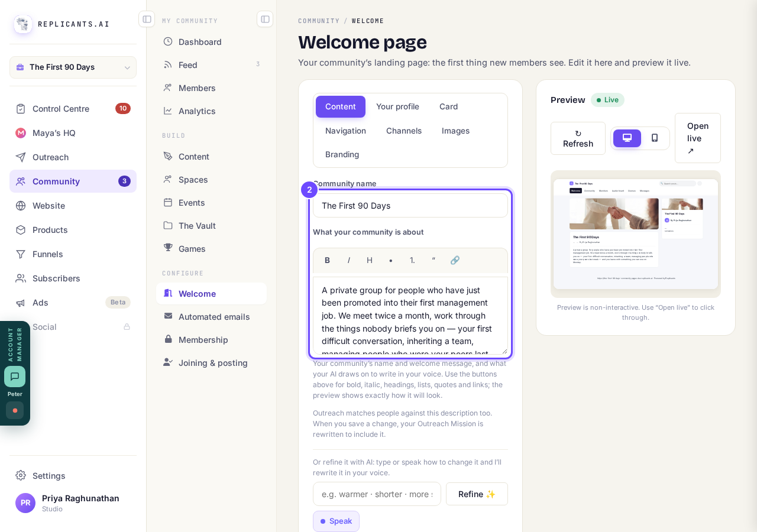Image resolution: width=757 pixels, height=532 pixels.
Task: Open the Priya Raghunathan profile
Action: coord(73,503)
